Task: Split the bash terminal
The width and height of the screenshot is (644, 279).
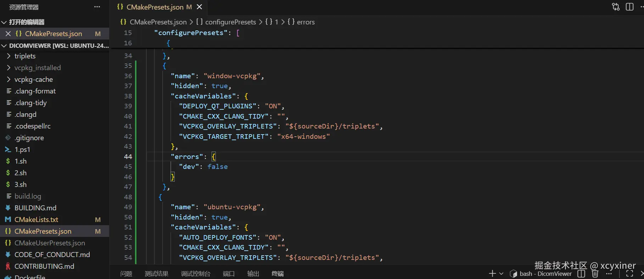Action: (x=581, y=273)
